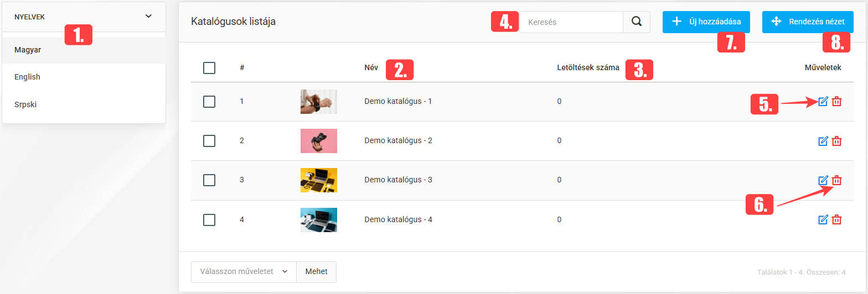Edit Demo katalógus - 4 entry

point(823,219)
